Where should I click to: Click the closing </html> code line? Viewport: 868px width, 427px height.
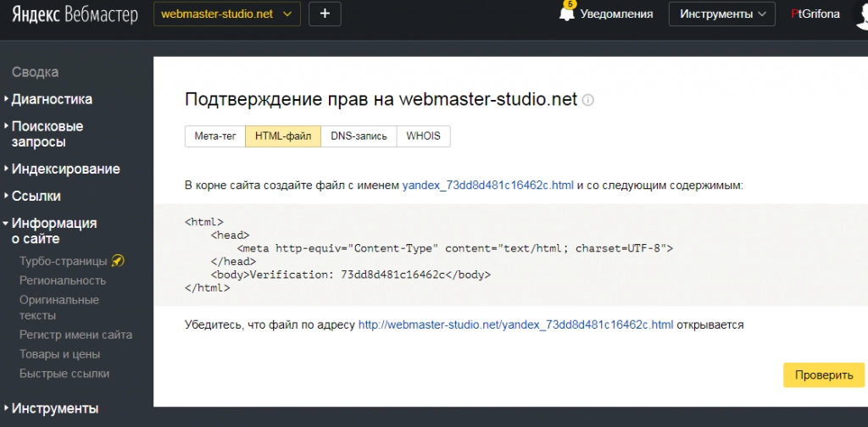pyautogui.click(x=207, y=287)
